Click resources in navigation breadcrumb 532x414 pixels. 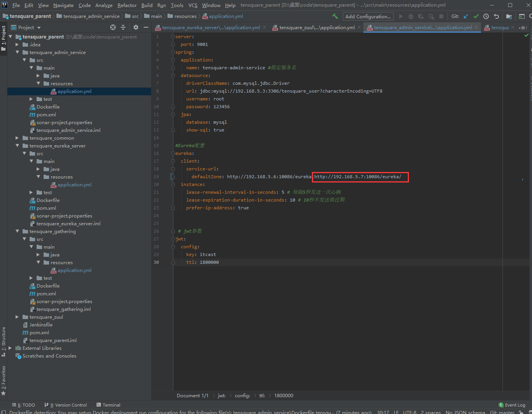[x=182, y=16]
